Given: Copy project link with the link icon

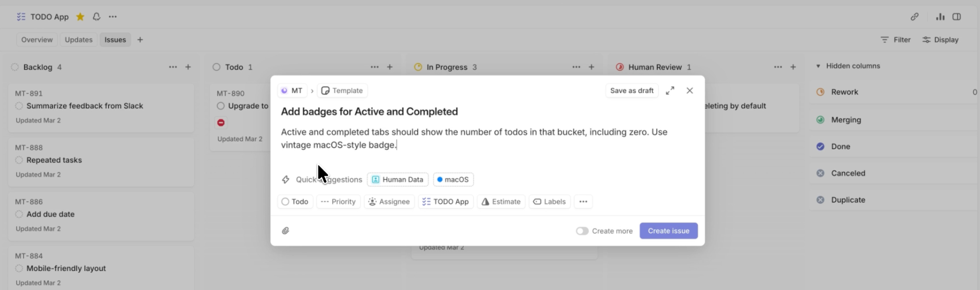Looking at the screenshot, I should pyautogui.click(x=914, y=17).
